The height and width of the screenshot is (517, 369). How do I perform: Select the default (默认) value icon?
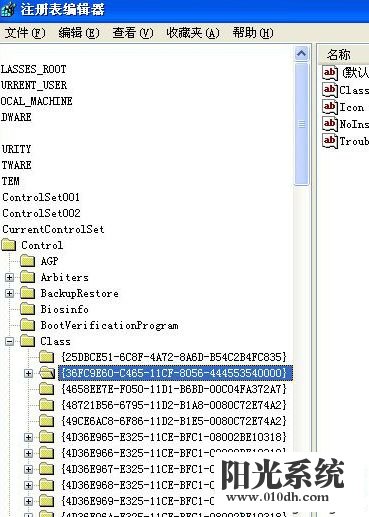coord(329,73)
